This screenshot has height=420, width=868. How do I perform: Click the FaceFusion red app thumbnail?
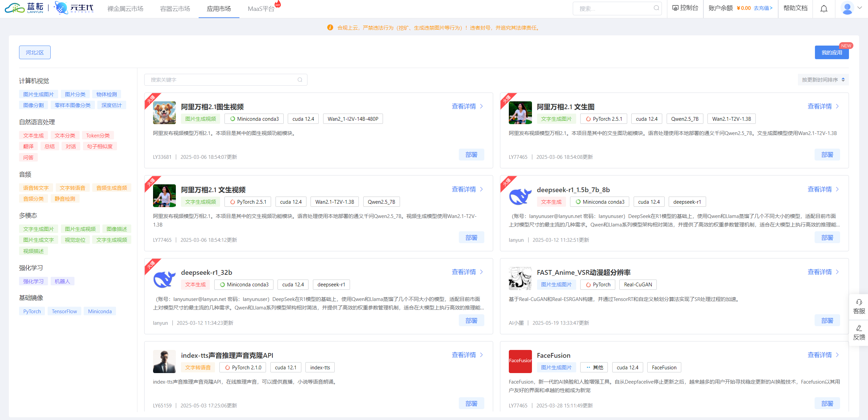click(520, 361)
